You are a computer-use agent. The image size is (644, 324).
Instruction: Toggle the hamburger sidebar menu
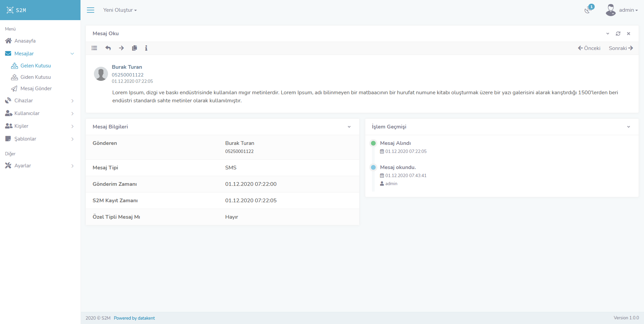[x=91, y=10]
